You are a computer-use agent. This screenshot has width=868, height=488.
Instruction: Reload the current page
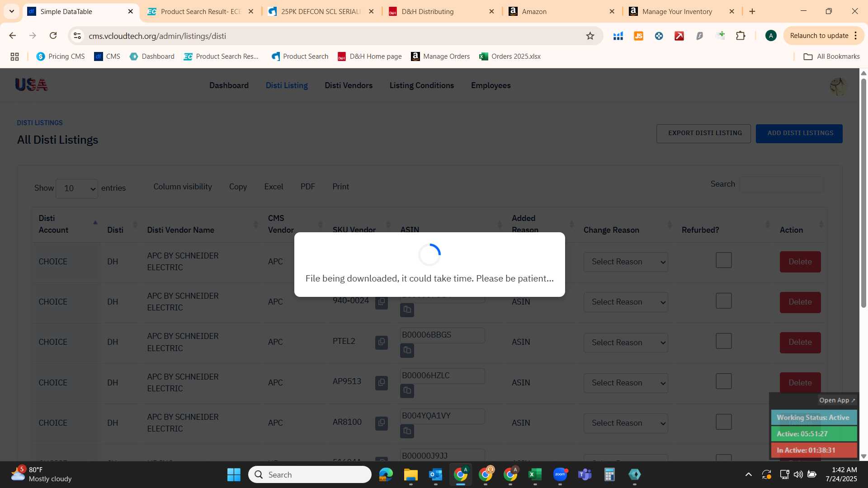pyautogui.click(x=53, y=36)
